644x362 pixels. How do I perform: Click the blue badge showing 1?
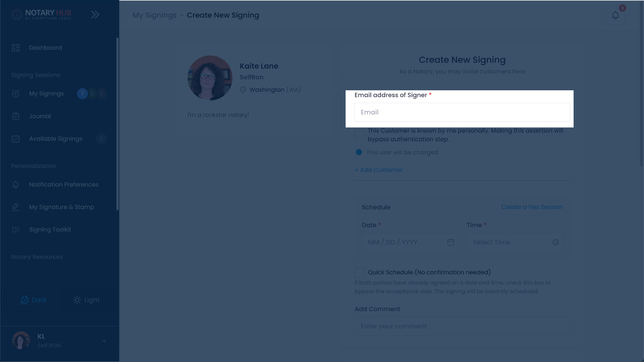pyautogui.click(x=82, y=94)
